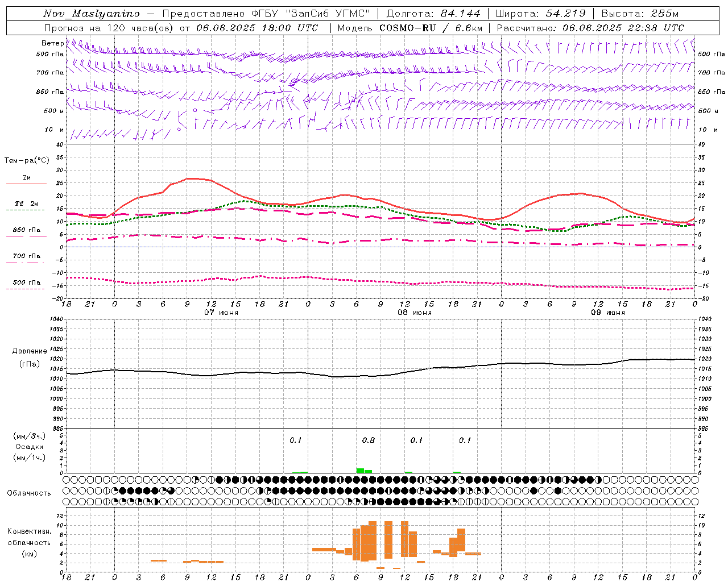Click the 08 июня date label

415,313
